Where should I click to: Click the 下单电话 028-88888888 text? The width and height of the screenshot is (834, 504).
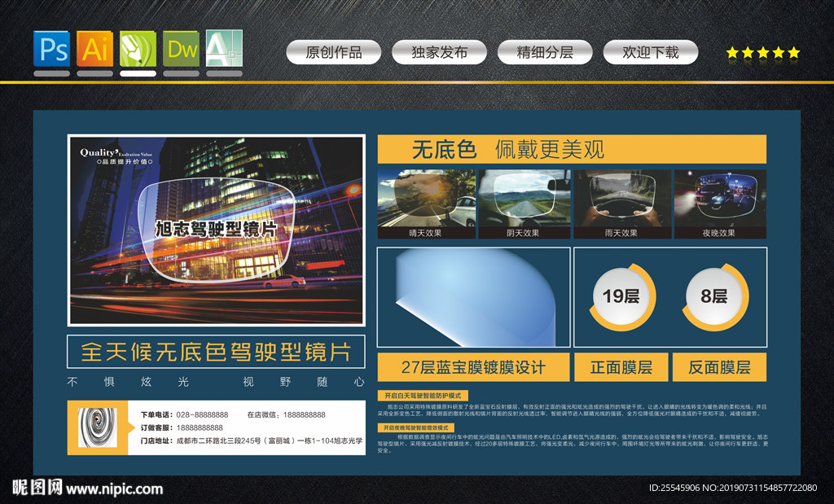pos(184,414)
